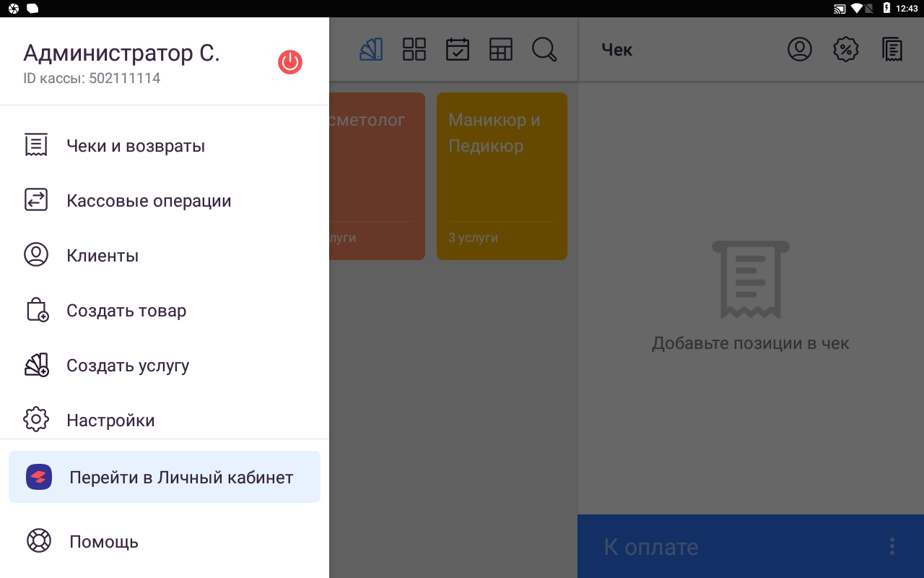Tap Перейти в Личный кабинет button
The height and width of the screenshot is (578, 924).
pyautogui.click(x=165, y=477)
